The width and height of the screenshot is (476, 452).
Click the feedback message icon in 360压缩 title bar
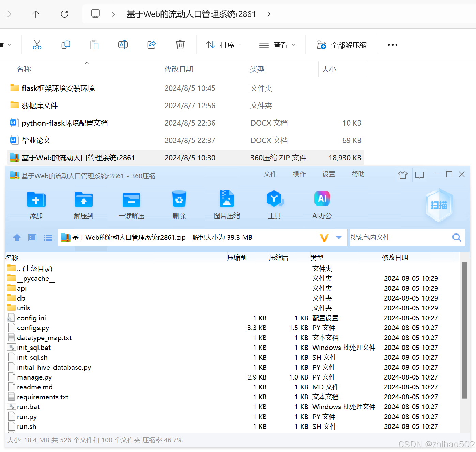pyautogui.click(x=419, y=175)
